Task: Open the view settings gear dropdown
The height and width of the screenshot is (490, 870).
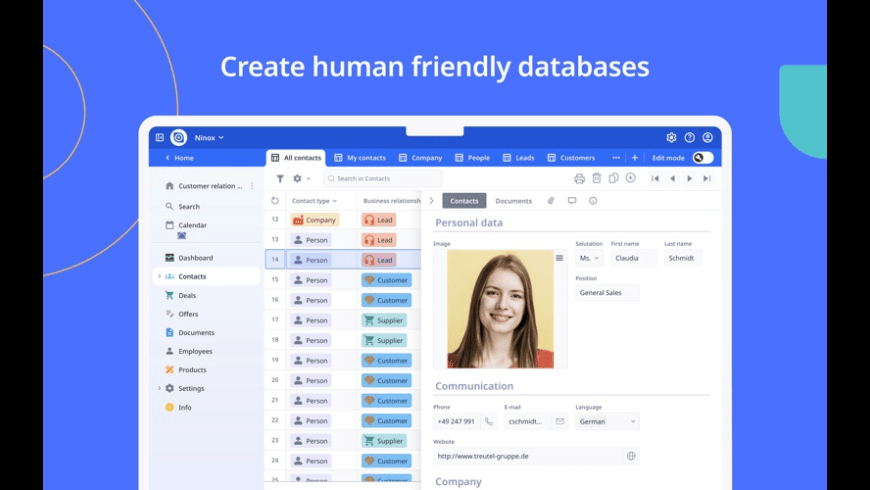Action: pos(301,179)
